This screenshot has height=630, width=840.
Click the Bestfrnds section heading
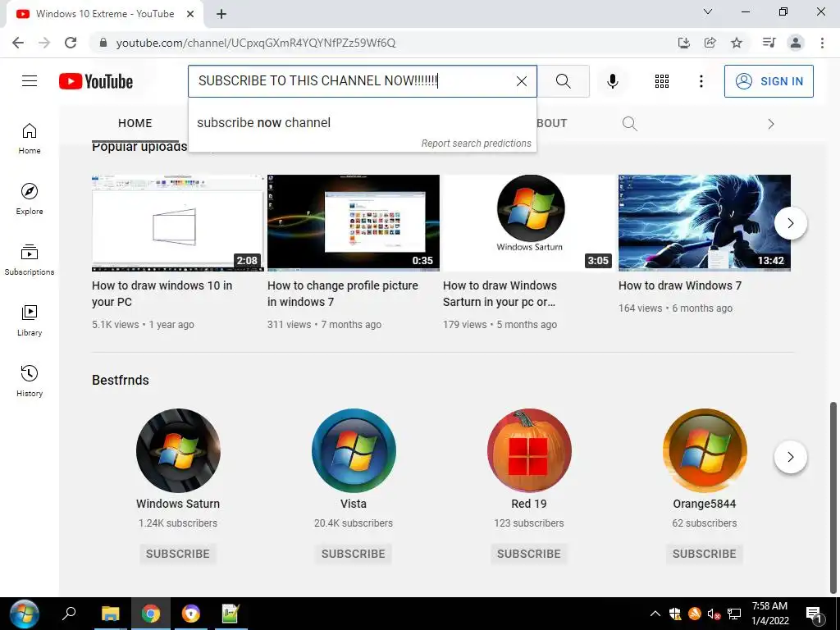pos(121,381)
